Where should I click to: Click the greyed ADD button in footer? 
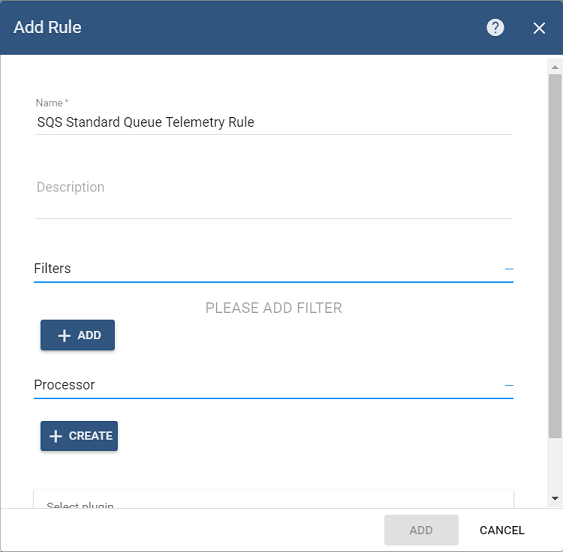(x=421, y=530)
